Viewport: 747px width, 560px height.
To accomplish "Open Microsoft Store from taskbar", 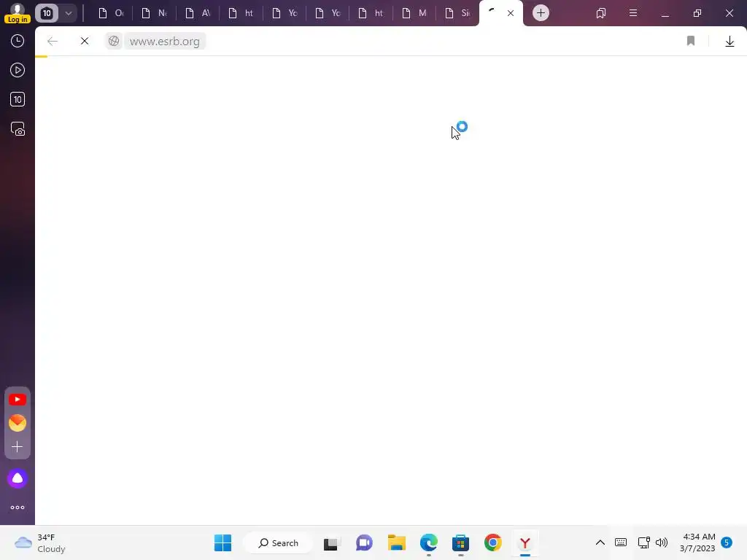I will [461, 542].
